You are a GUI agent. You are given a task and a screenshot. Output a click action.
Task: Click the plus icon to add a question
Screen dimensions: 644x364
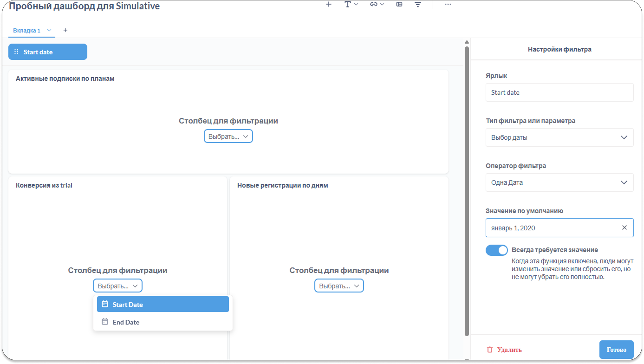(x=329, y=4)
